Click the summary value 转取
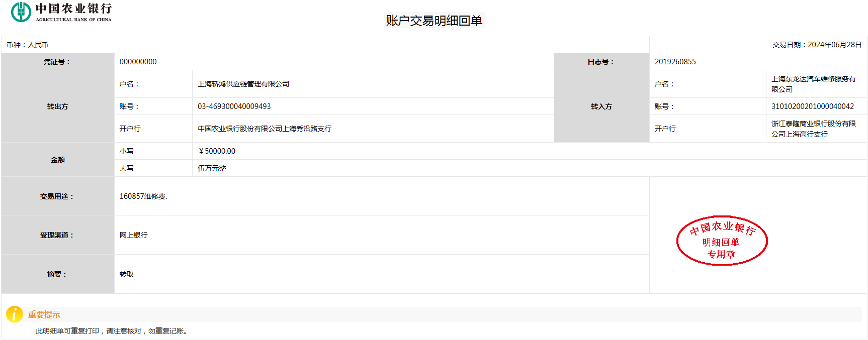868x340 pixels. click(126, 274)
